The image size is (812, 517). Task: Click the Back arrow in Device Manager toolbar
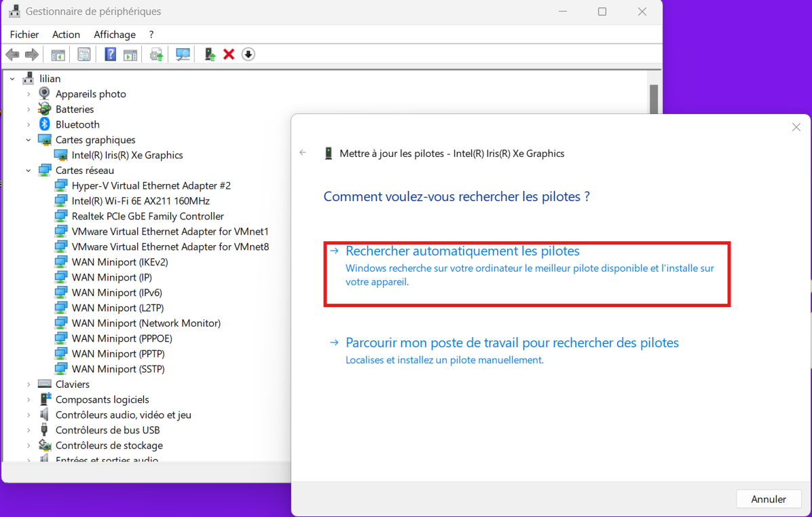(x=12, y=54)
